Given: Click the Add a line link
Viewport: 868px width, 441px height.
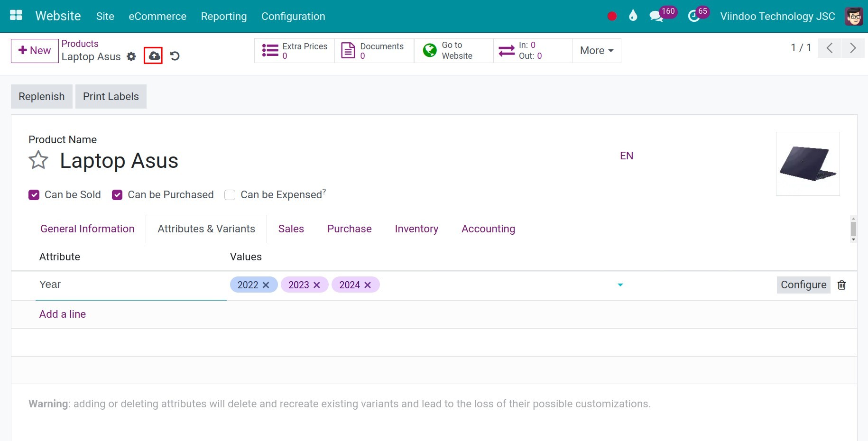Looking at the screenshot, I should point(63,314).
